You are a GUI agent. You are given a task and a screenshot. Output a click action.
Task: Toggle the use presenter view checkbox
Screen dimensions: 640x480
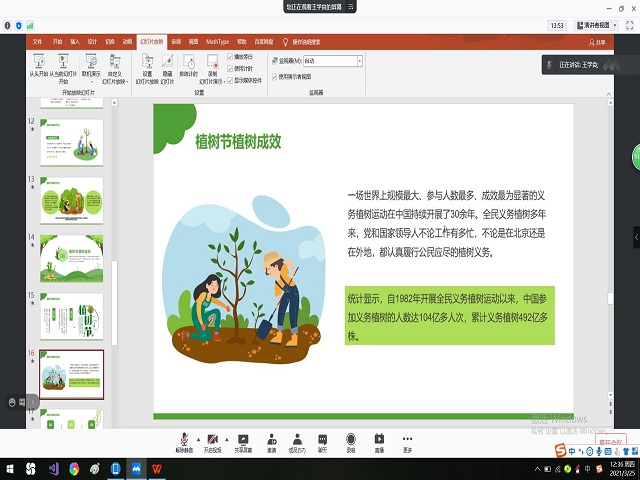point(275,75)
